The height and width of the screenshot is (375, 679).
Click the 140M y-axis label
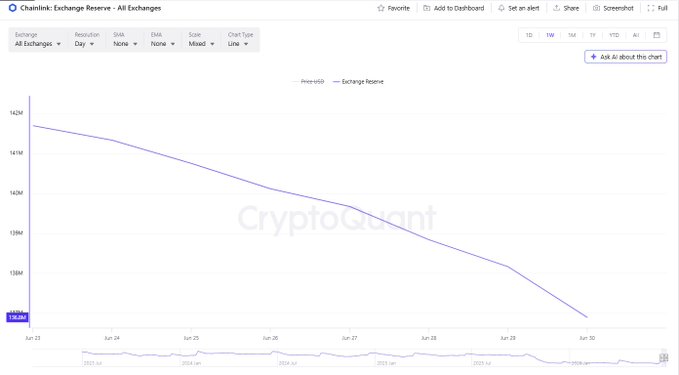coord(16,193)
